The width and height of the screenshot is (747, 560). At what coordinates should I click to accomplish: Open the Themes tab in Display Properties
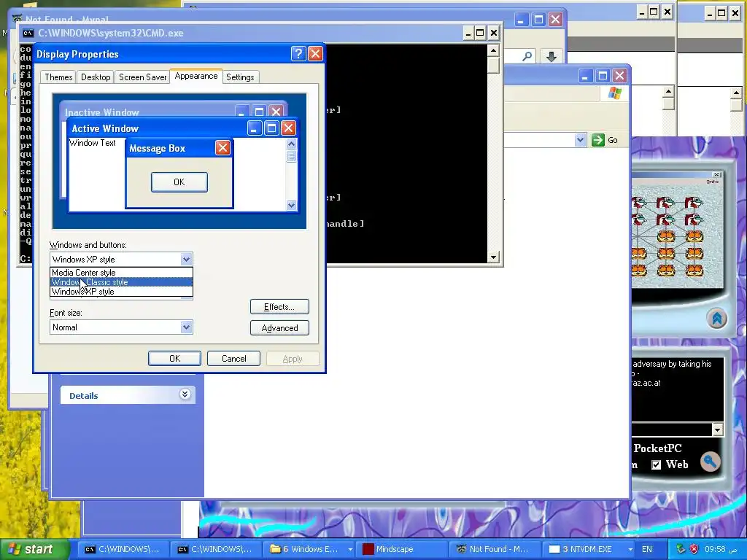click(x=58, y=77)
